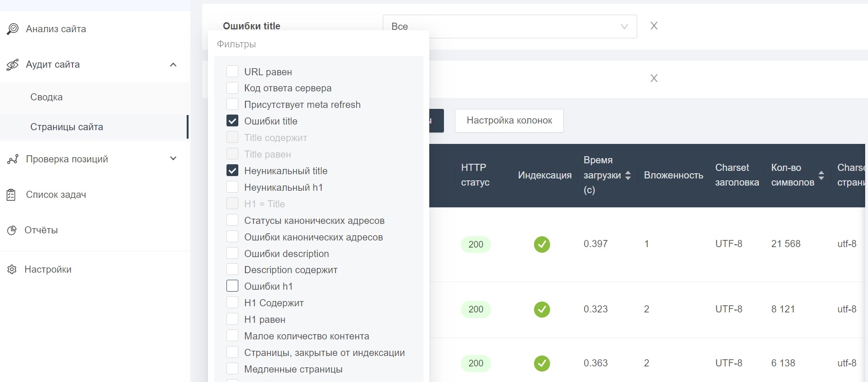Click the green indexing checkmark in the 0.397 row

(x=542, y=244)
